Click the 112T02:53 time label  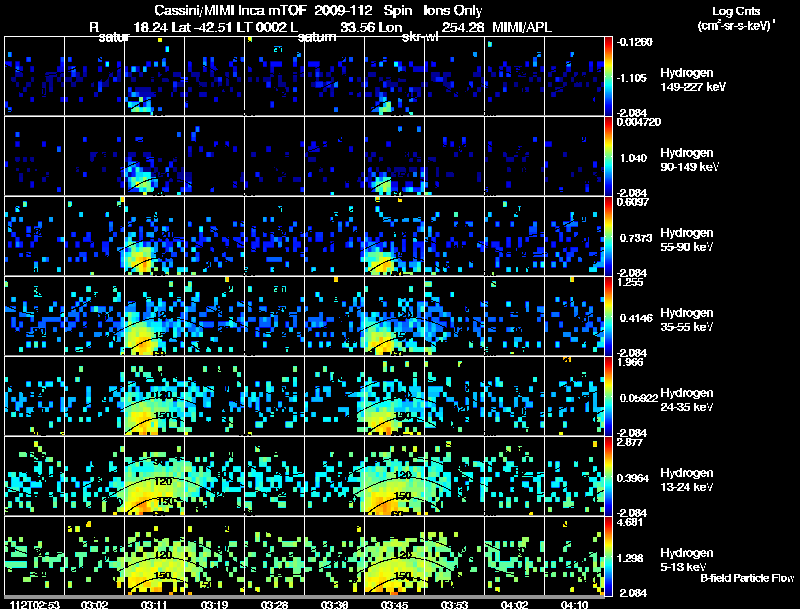35,604
